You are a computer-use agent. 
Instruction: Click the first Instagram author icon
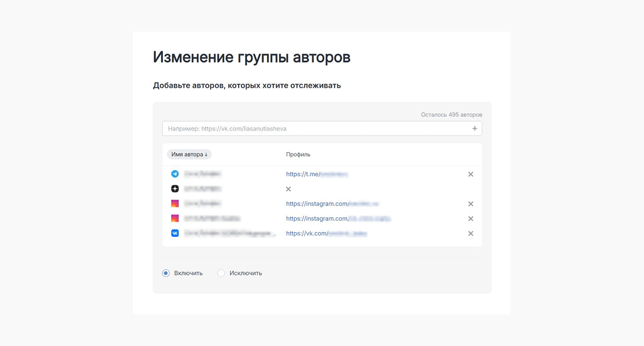(x=175, y=203)
